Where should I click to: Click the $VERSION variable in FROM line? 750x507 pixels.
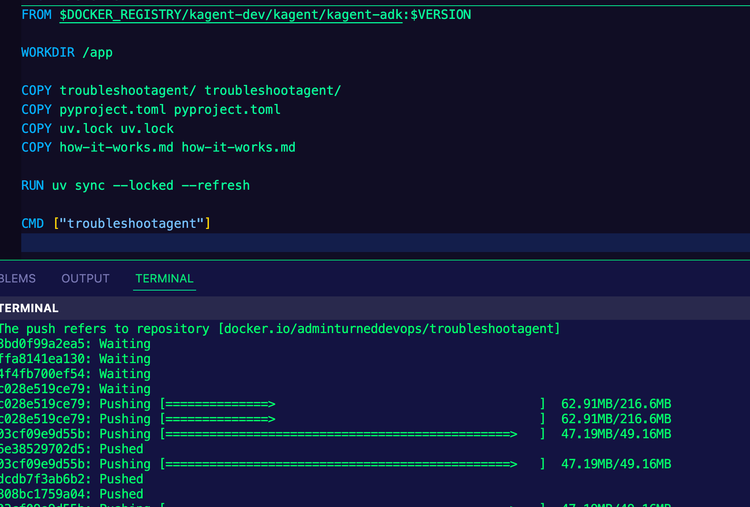[x=441, y=15]
